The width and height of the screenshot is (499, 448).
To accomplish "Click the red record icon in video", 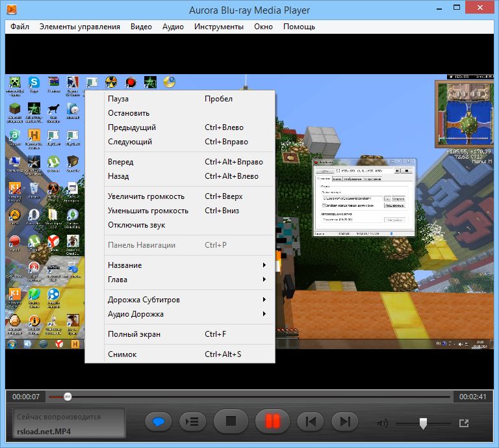I will point(131,82).
